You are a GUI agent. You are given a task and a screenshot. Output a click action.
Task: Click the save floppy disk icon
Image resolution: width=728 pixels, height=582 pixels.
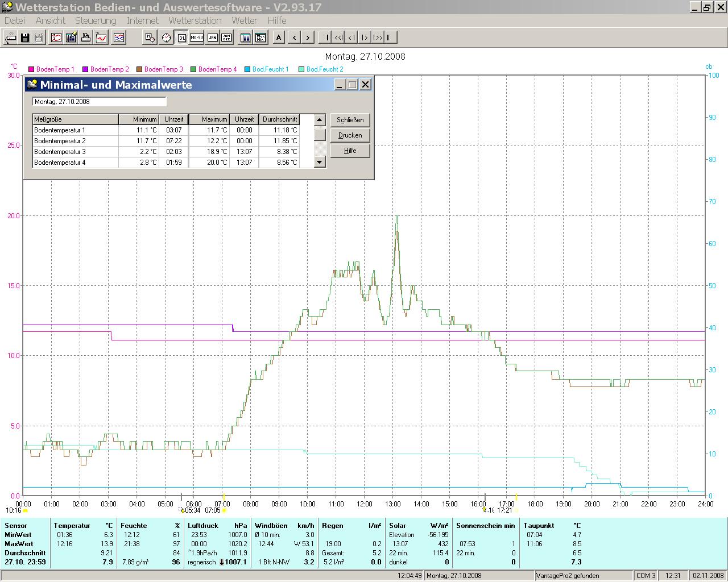25,38
